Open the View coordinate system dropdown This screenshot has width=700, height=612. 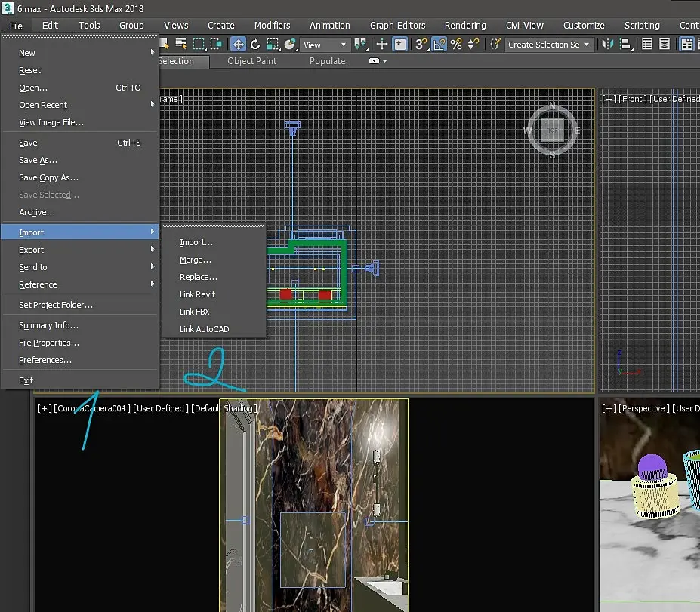(325, 45)
